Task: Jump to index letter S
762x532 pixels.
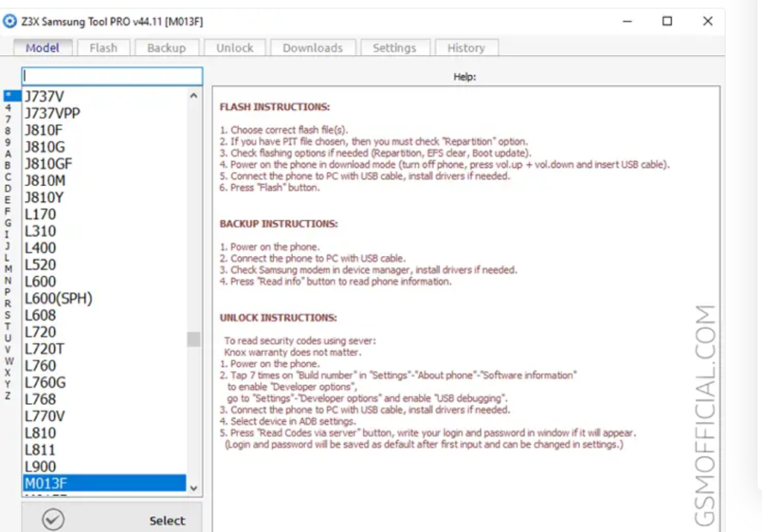Action: (x=7, y=315)
